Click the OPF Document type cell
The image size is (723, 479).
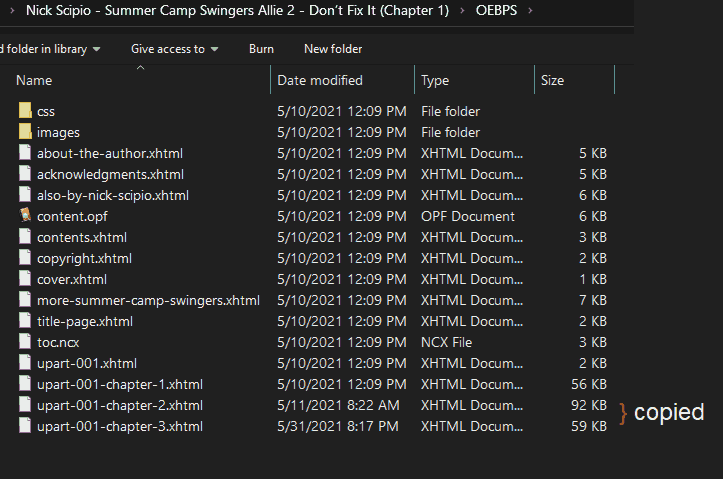pos(468,216)
